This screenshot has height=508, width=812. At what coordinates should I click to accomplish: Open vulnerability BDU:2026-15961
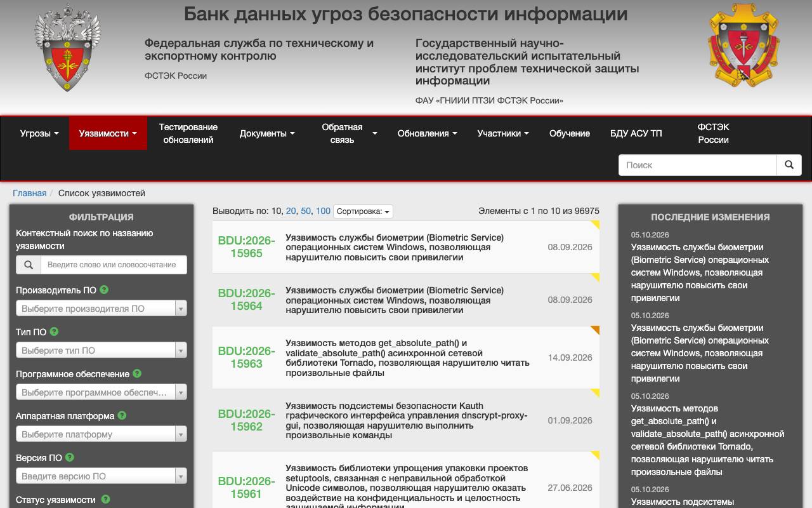coord(246,488)
